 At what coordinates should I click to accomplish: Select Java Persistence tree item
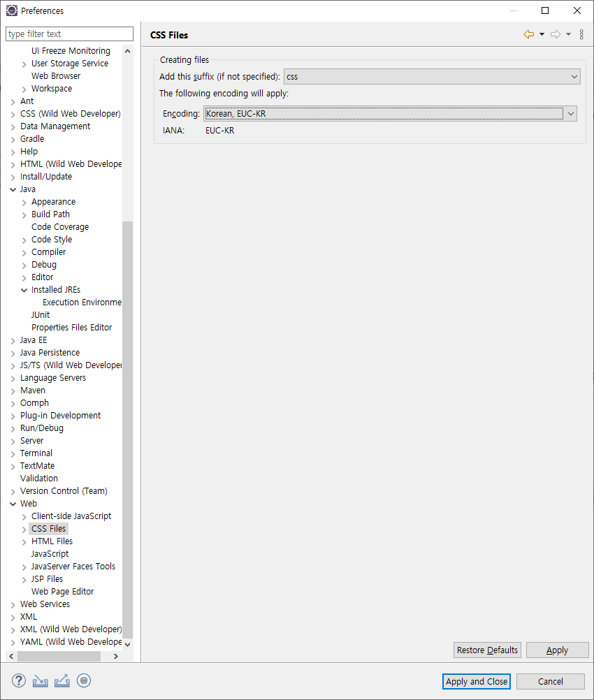point(50,353)
